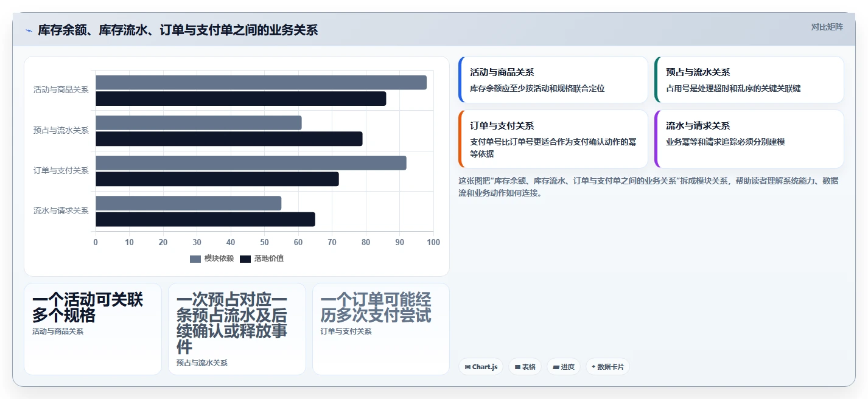Click the 模块依赖 legend color box
868x399 pixels.
[195, 259]
